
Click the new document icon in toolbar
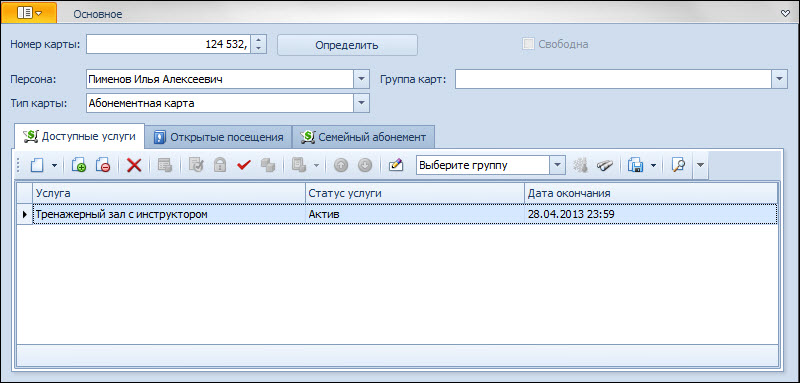tap(38, 165)
